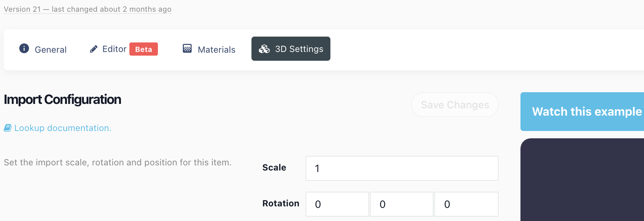
Task: Click the red Beta badge
Action: (144, 49)
